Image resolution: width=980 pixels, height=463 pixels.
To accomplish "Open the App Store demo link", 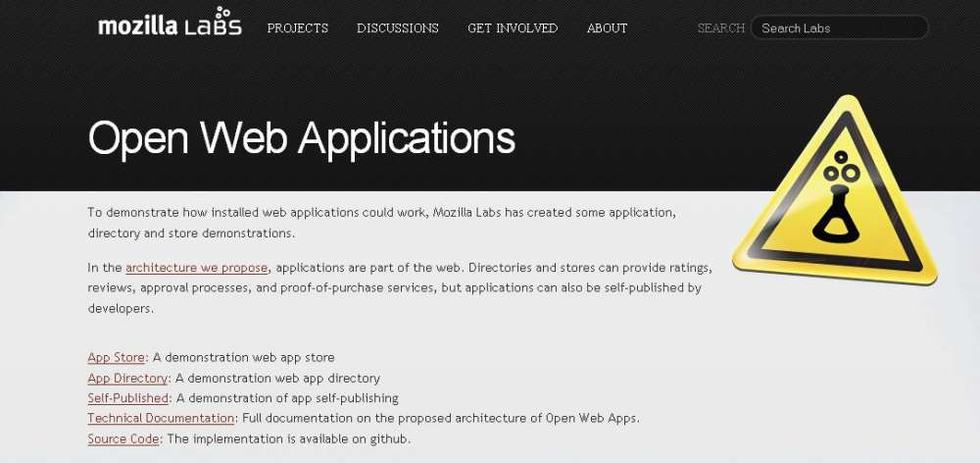I will click(116, 358).
